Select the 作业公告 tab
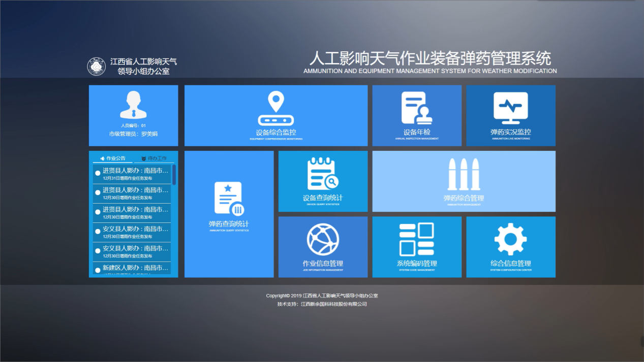This screenshot has height=362, width=644. [x=113, y=158]
